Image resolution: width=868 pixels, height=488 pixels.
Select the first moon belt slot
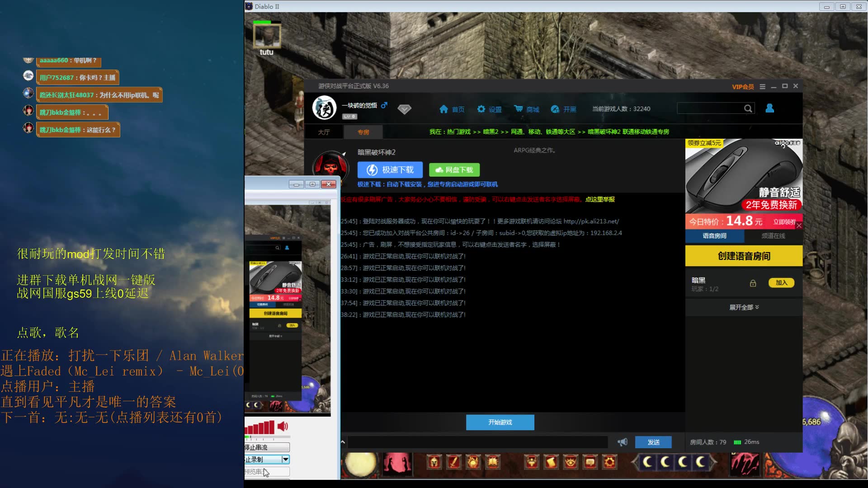647,462
